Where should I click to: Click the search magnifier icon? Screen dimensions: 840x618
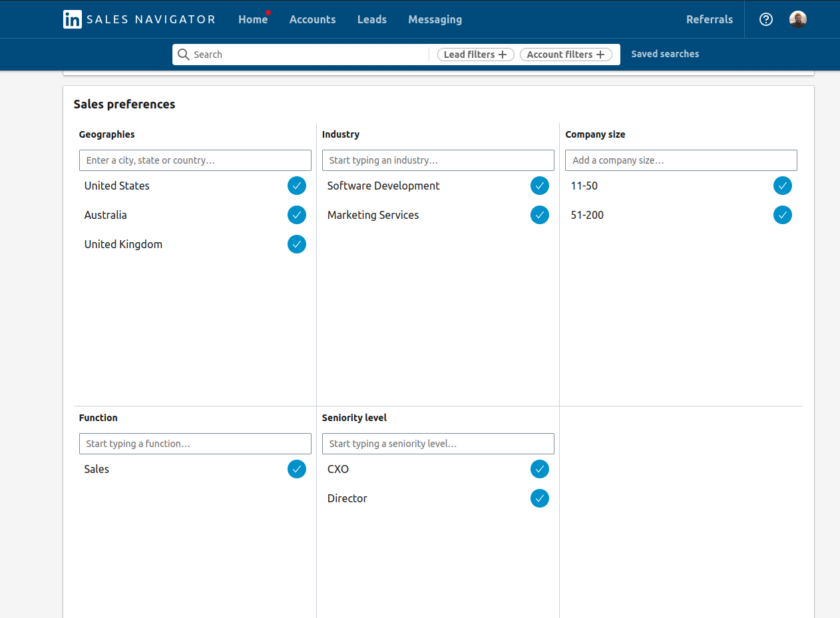(x=184, y=55)
